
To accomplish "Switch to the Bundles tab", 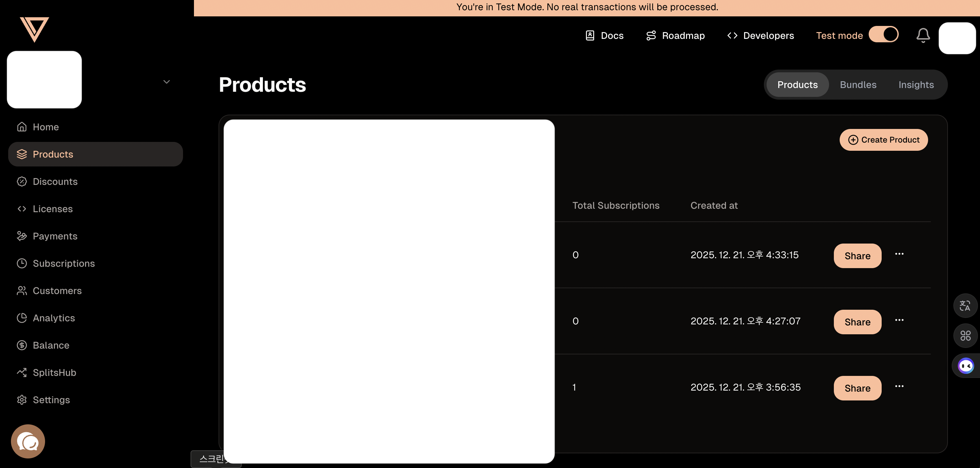I will [x=858, y=85].
